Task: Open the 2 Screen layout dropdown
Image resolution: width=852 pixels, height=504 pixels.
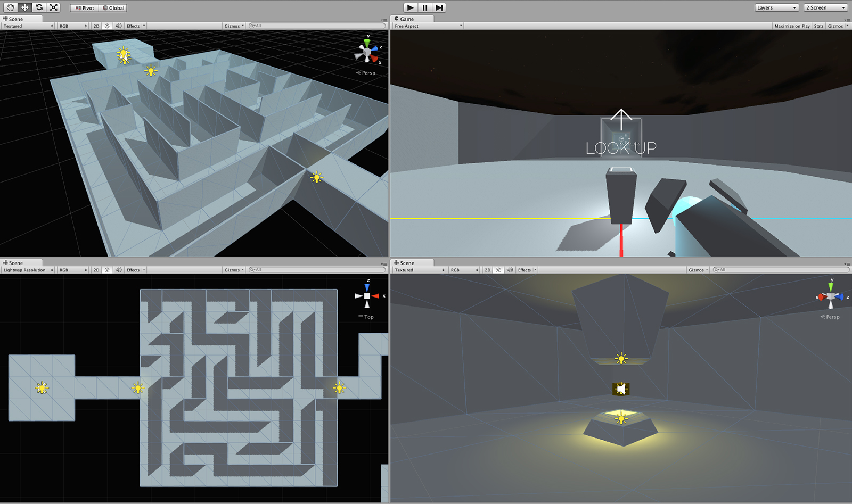Action: click(825, 7)
